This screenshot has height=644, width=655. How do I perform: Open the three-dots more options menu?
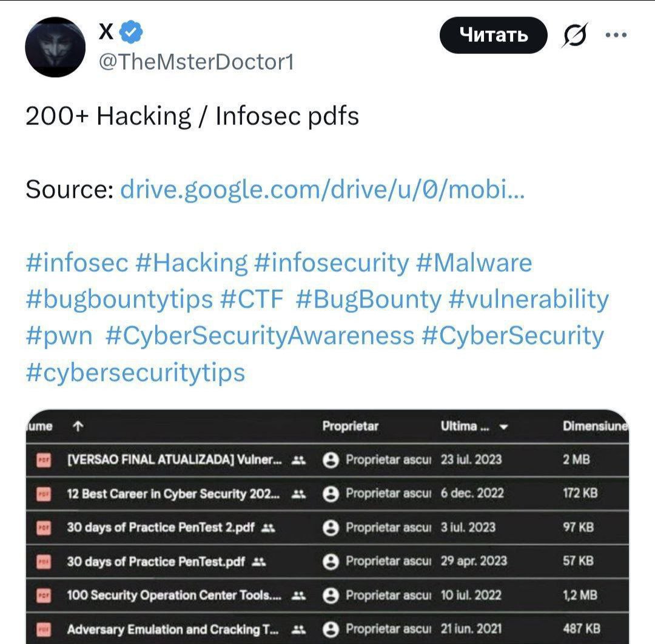tap(616, 35)
